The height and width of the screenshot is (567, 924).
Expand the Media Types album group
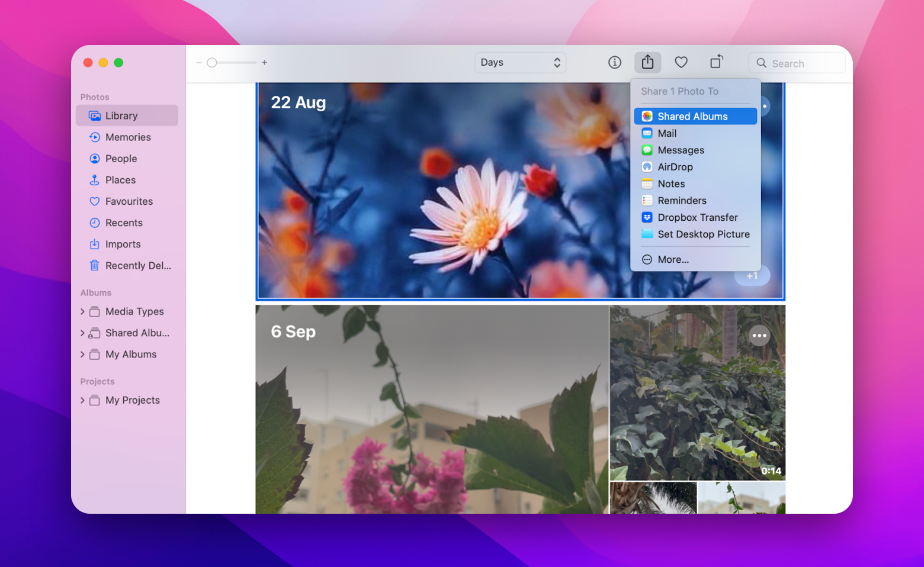click(82, 311)
